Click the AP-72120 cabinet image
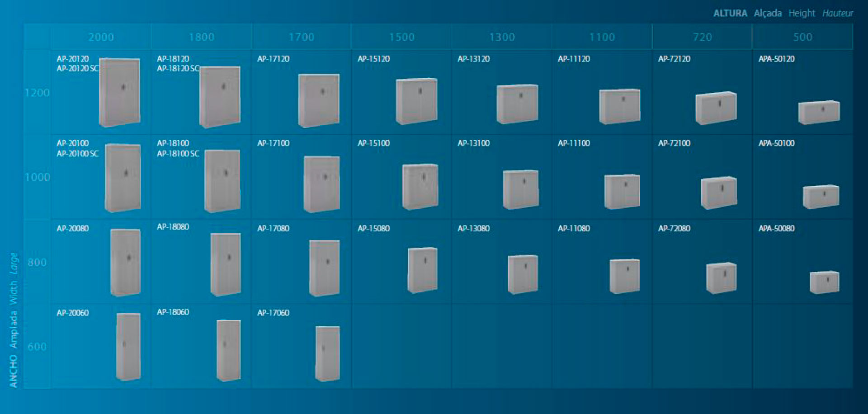The image size is (868, 414). 716,108
